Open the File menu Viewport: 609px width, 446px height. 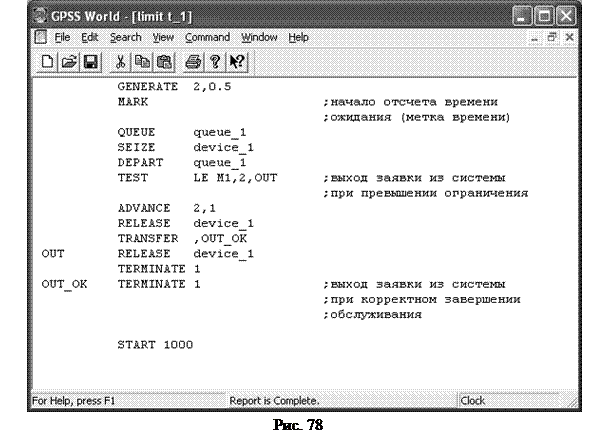(62, 37)
